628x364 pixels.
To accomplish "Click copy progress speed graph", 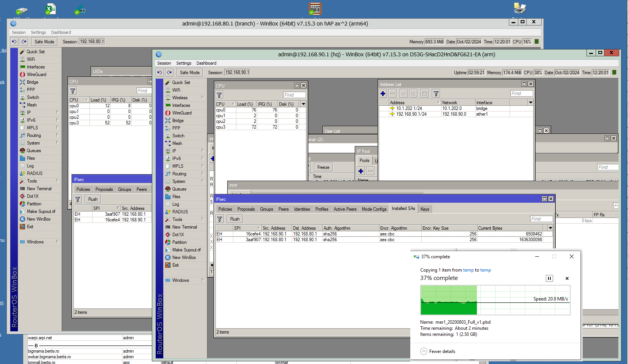I will click(495, 300).
